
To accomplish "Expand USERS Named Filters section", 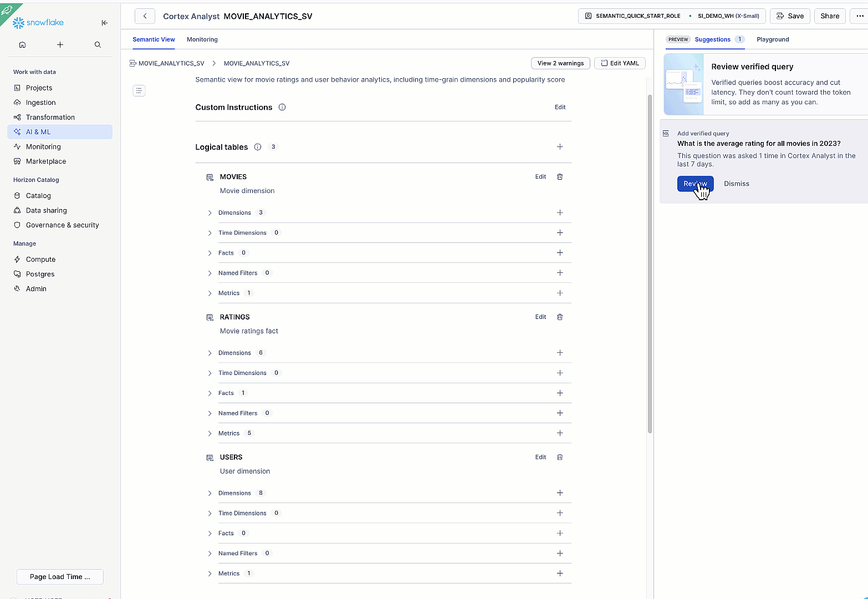I will tap(210, 554).
